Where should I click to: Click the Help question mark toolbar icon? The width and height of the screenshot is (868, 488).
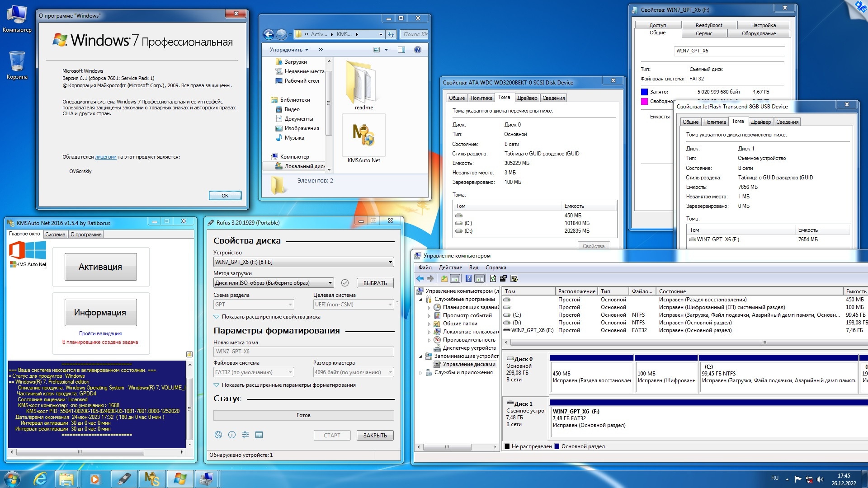(469, 278)
